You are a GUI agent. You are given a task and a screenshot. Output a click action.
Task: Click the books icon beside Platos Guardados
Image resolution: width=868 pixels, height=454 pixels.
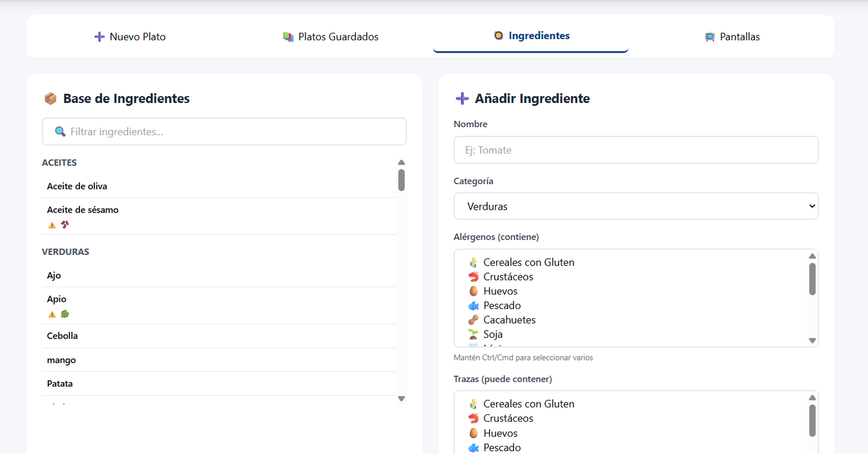(288, 37)
